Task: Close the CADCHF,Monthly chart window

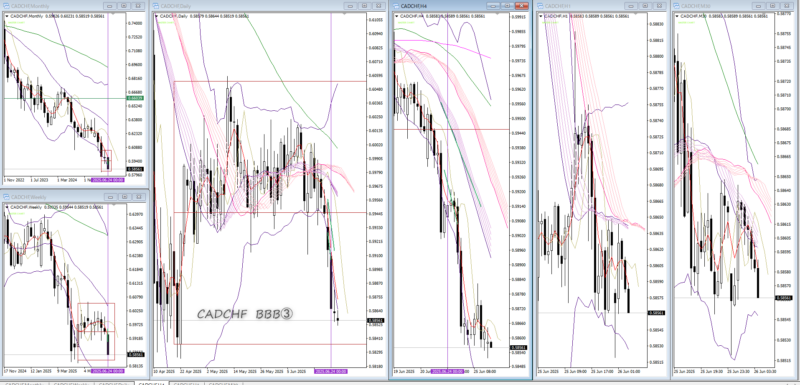Action: point(137,6)
